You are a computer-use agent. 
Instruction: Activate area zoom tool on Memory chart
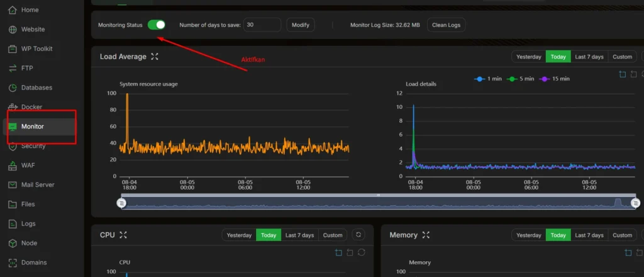pyautogui.click(x=628, y=252)
